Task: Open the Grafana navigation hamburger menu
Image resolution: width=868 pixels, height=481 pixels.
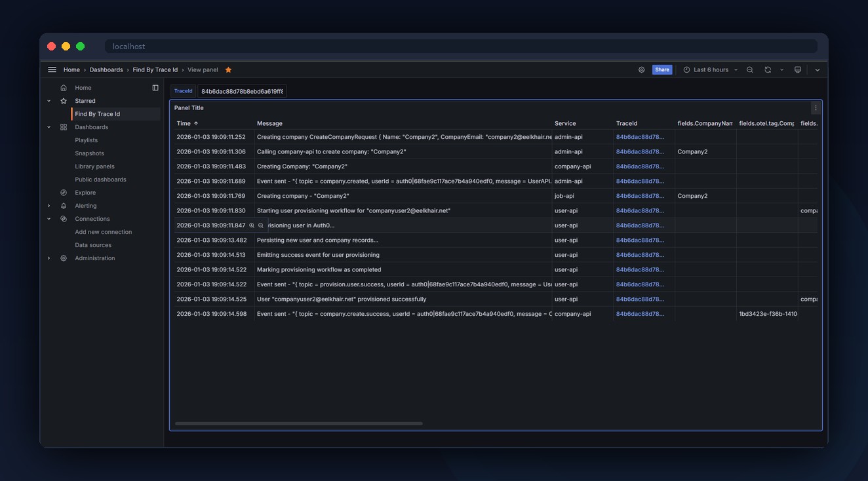Action: [52, 69]
